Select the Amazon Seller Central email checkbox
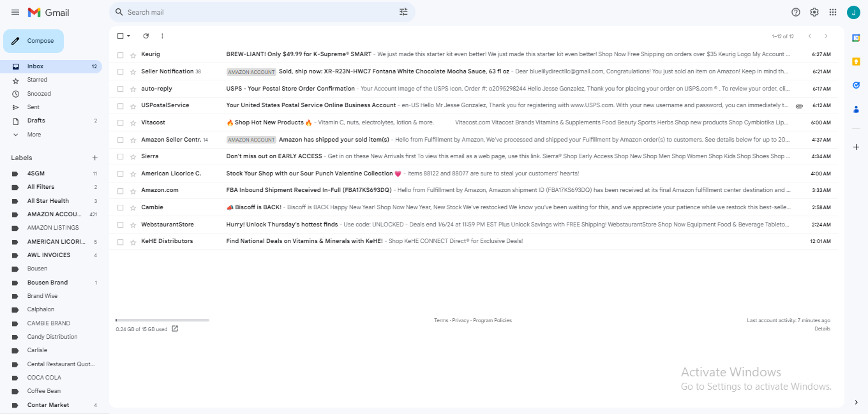The image size is (868, 414). [x=121, y=140]
